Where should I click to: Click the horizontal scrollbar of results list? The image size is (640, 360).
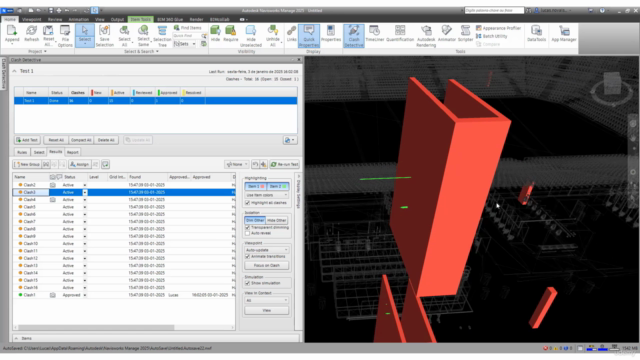pos(96,327)
